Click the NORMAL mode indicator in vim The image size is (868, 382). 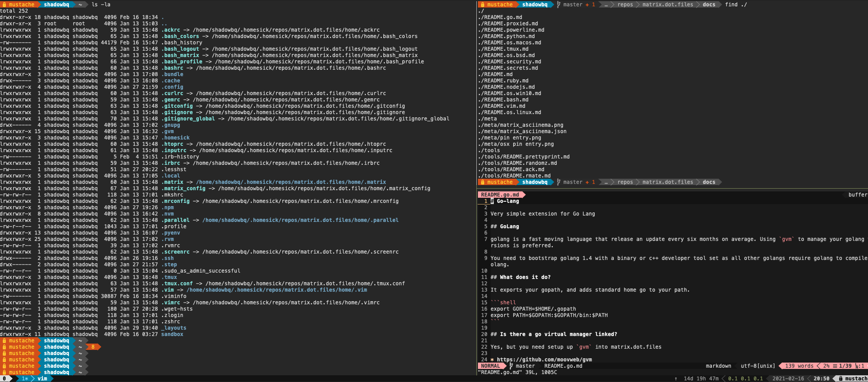click(x=490, y=366)
